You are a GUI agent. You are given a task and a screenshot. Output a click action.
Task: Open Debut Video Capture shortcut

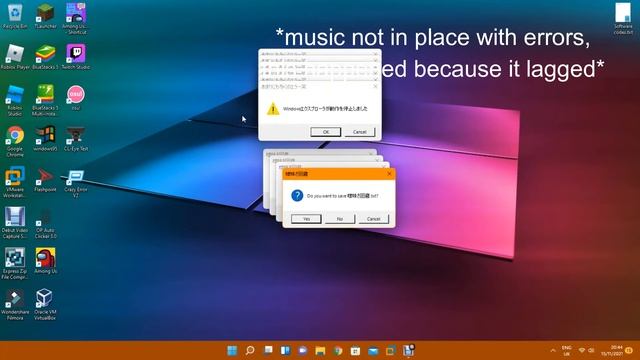pyautogui.click(x=15, y=223)
